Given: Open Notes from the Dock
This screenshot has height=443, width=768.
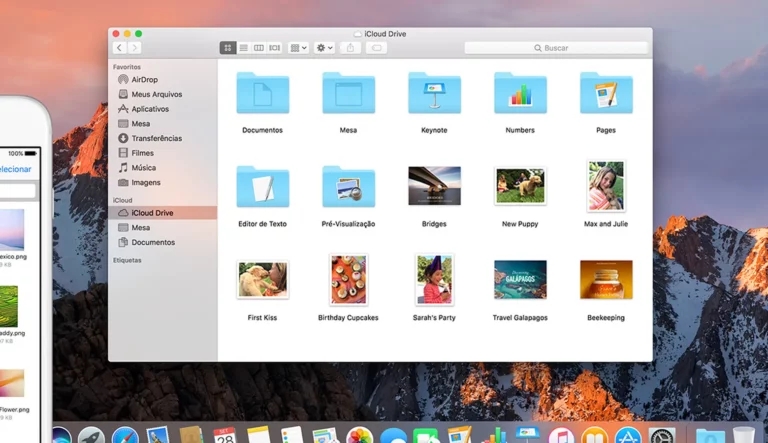Looking at the screenshot, I should 259,435.
